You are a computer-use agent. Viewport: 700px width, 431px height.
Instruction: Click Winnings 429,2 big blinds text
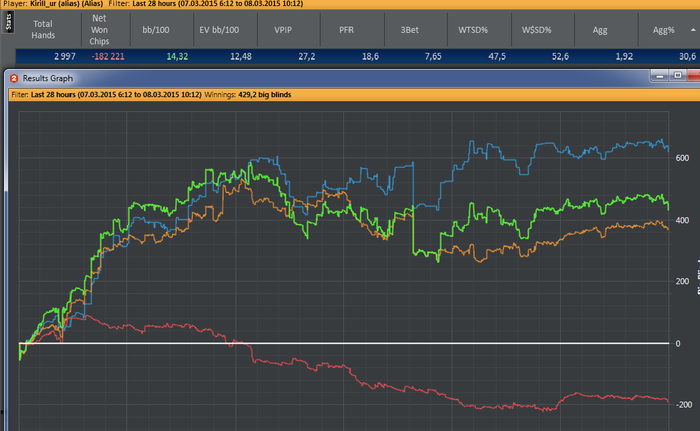coord(248,95)
